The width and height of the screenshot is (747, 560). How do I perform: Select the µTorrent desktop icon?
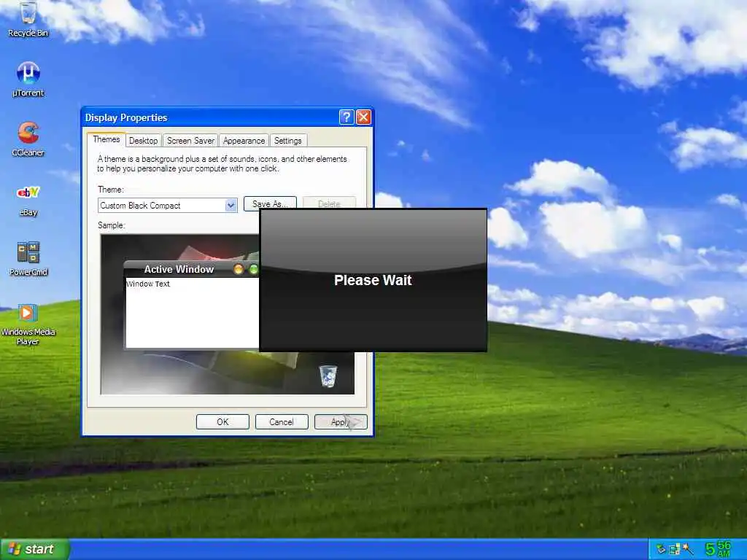pos(28,79)
